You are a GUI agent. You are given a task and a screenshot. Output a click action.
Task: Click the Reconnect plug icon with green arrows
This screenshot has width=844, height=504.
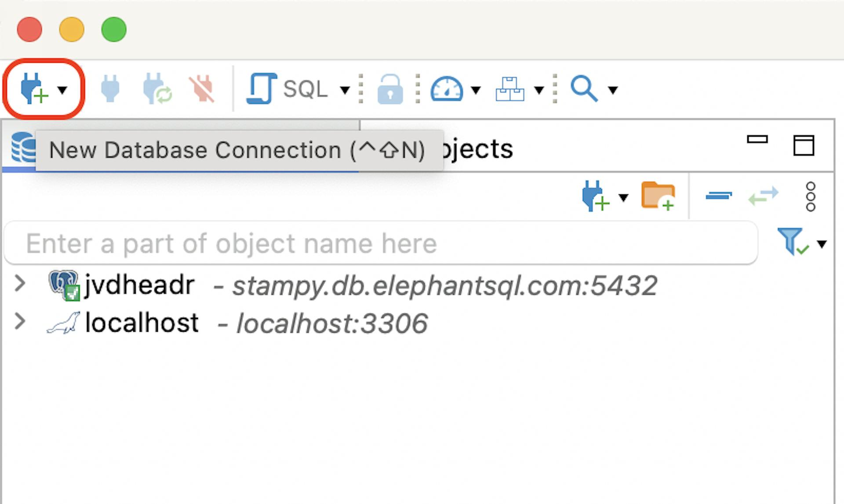157,89
